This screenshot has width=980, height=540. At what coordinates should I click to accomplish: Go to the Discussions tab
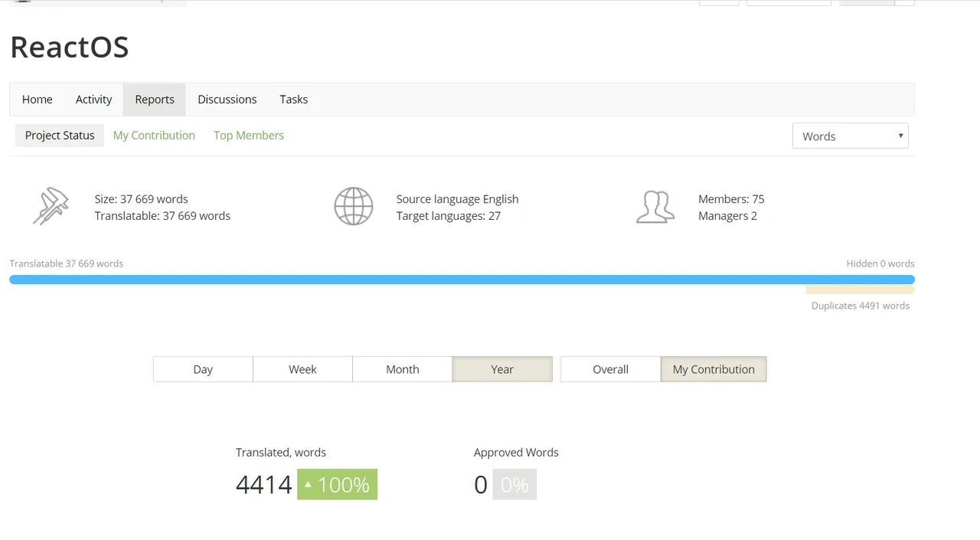point(227,100)
